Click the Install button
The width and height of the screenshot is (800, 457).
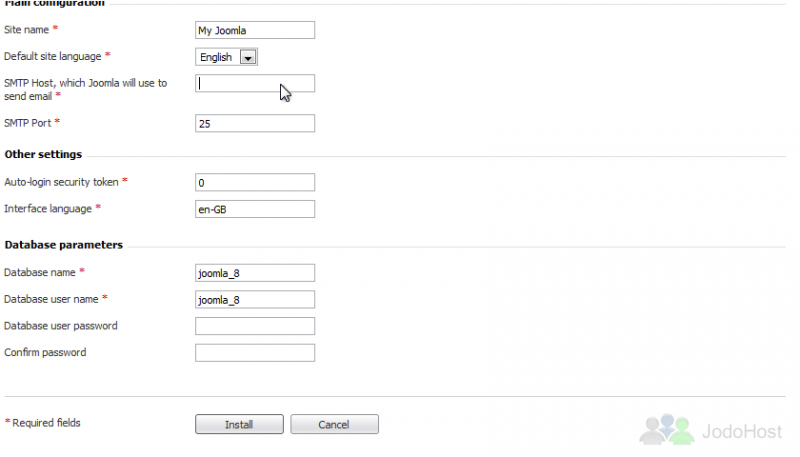click(239, 424)
